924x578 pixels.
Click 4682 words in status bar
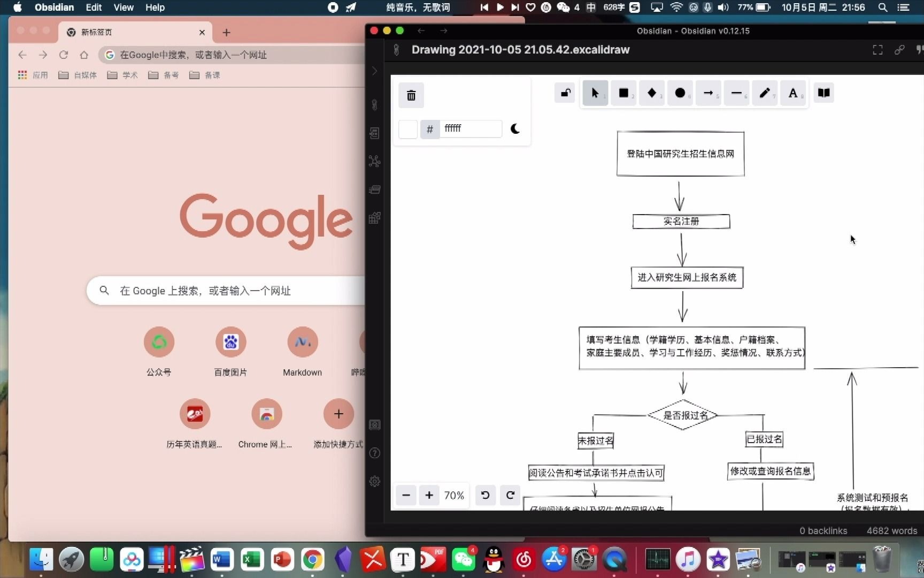[892, 530]
